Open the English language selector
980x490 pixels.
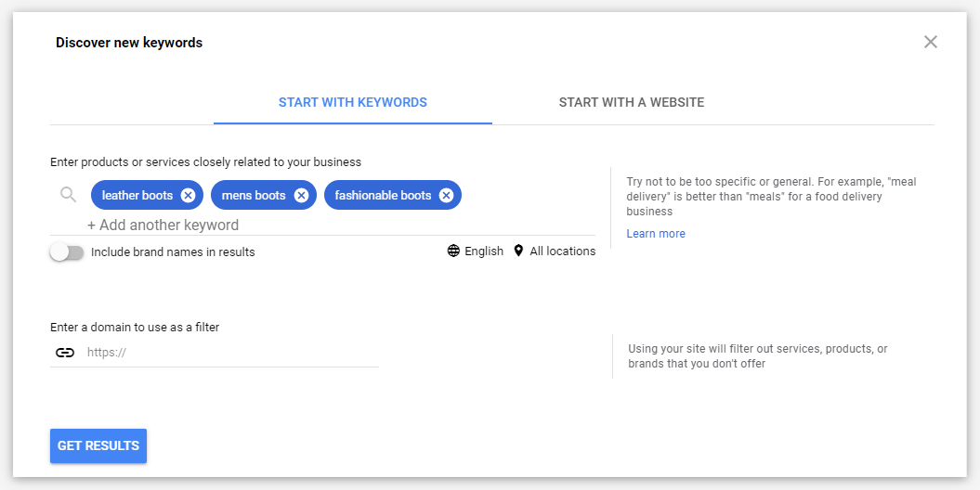[x=484, y=251]
